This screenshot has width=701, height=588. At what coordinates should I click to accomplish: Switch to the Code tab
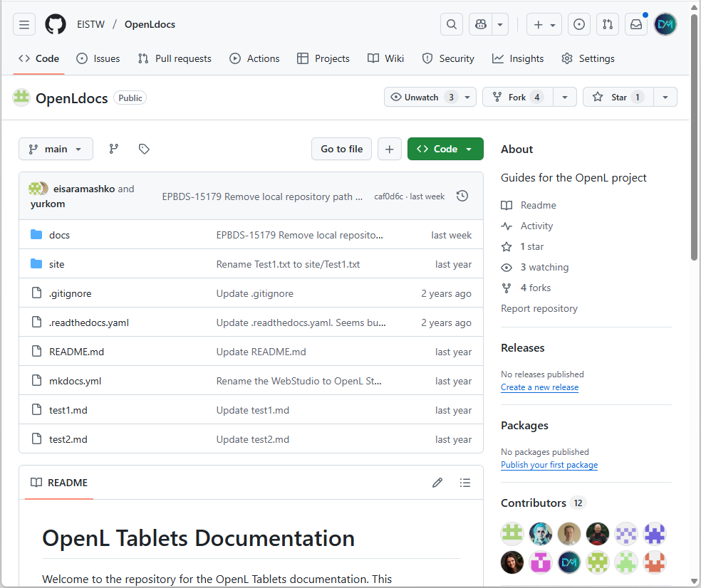click(x=39, y=58)
